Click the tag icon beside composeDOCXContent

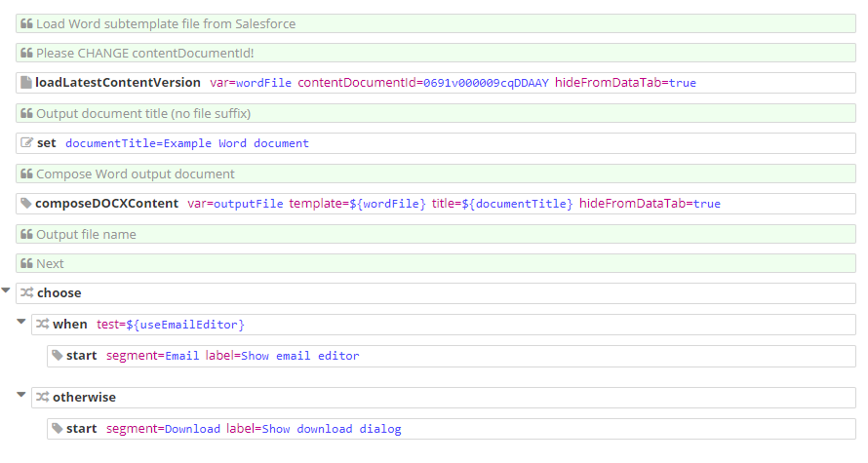tap(27, 204)
